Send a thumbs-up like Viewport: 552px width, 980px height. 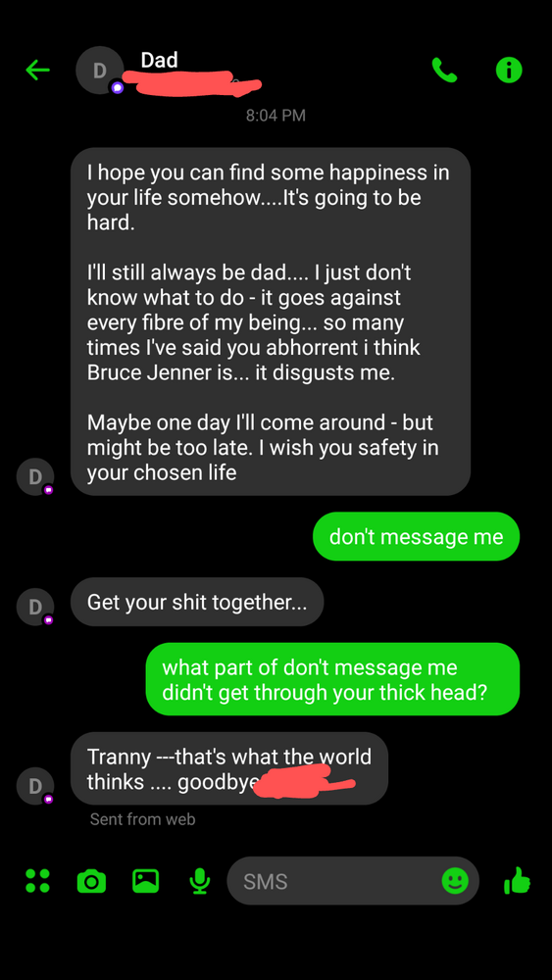[517, 881]
